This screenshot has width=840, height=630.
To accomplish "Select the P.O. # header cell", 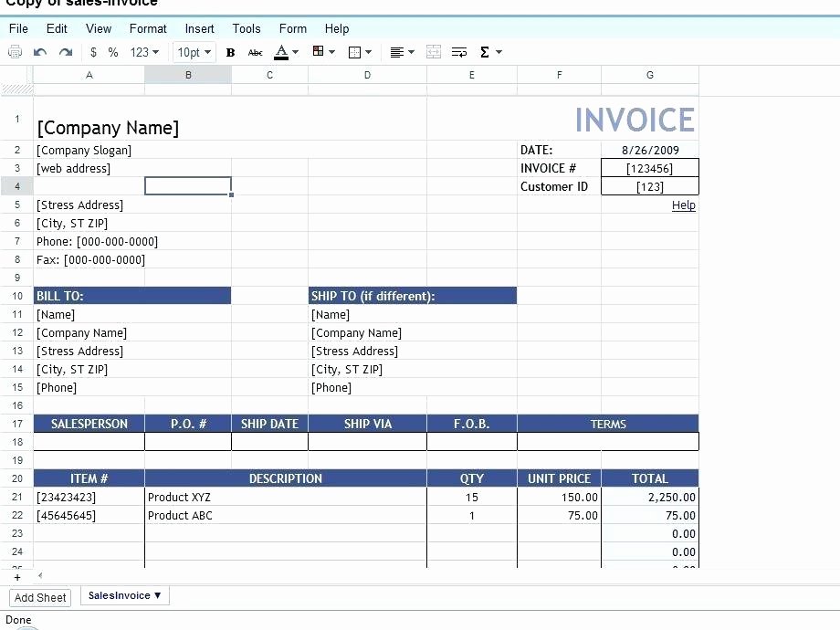I will coord(188,424).
